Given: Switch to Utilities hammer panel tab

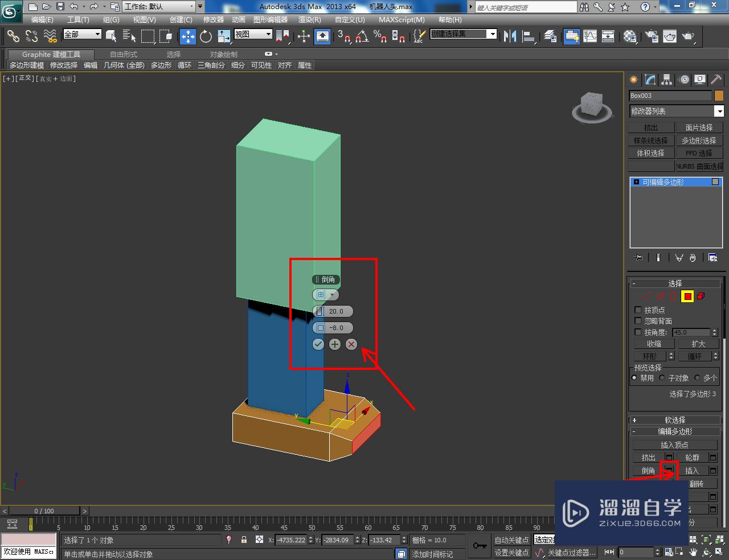Looking at the screenshot, I should coord(716,80).
